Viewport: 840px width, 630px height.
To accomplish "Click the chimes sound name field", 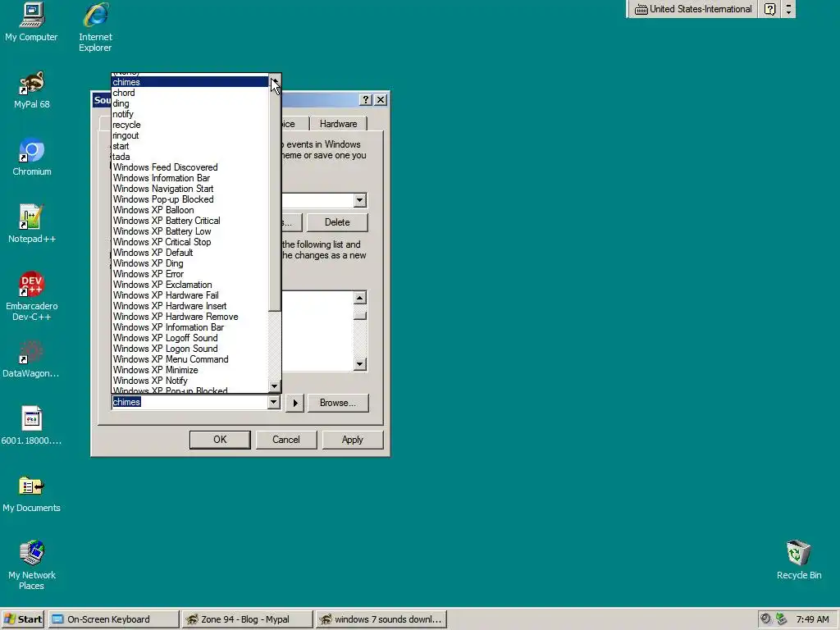I will tap(189, 402).
